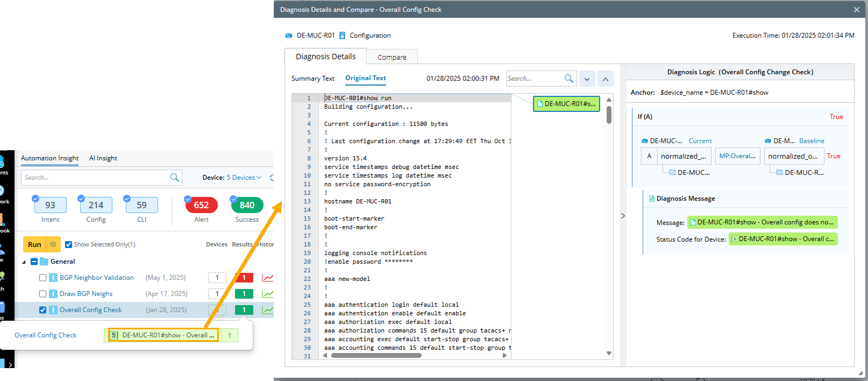Click the router icon next to DE-MUC-R01 title
The width and height of the screenshot is (868, 381).
(x=289, y=36)
